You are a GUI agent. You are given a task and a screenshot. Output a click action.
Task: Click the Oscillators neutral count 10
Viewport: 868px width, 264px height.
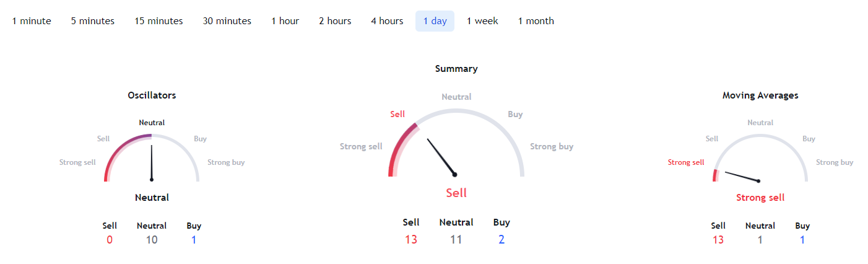[152, 240]
